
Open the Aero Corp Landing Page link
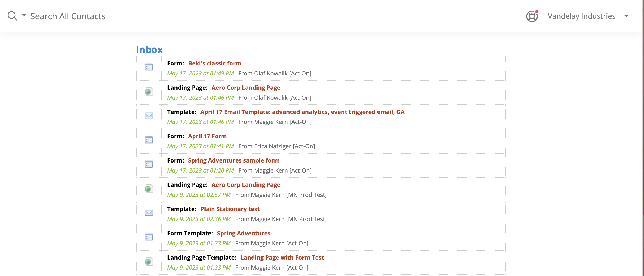tap(246, 87)
